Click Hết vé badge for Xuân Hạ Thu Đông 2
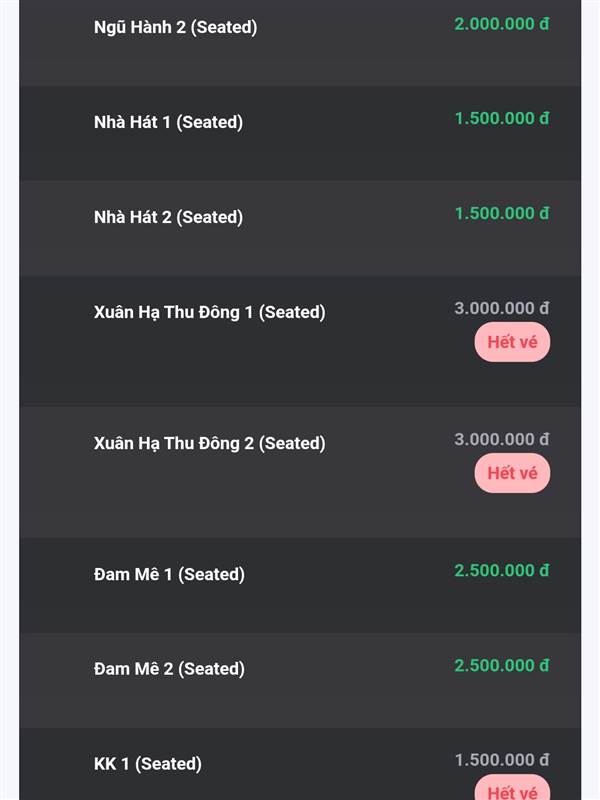Screen dimensions: 600x800 (512, 473)
